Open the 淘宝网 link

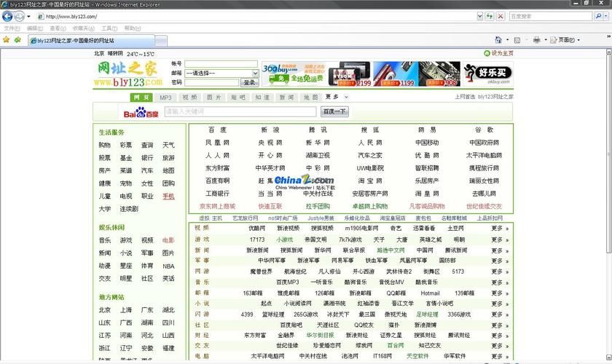click(370, 181)
